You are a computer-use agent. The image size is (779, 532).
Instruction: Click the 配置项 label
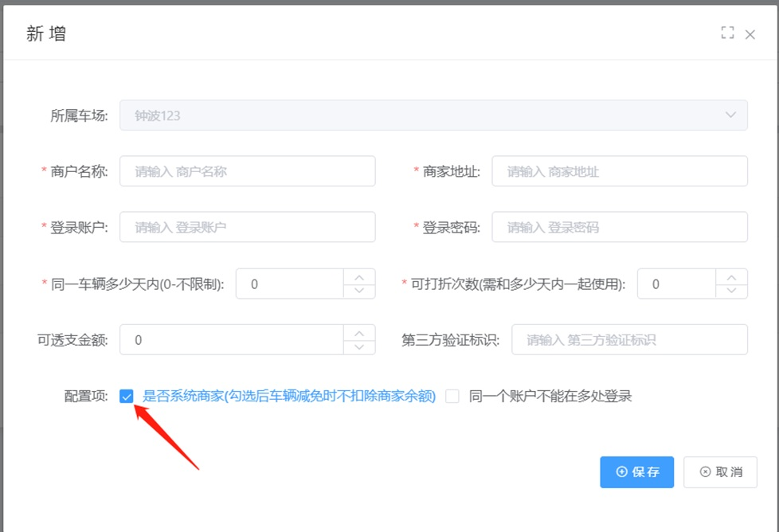[86, 396]
